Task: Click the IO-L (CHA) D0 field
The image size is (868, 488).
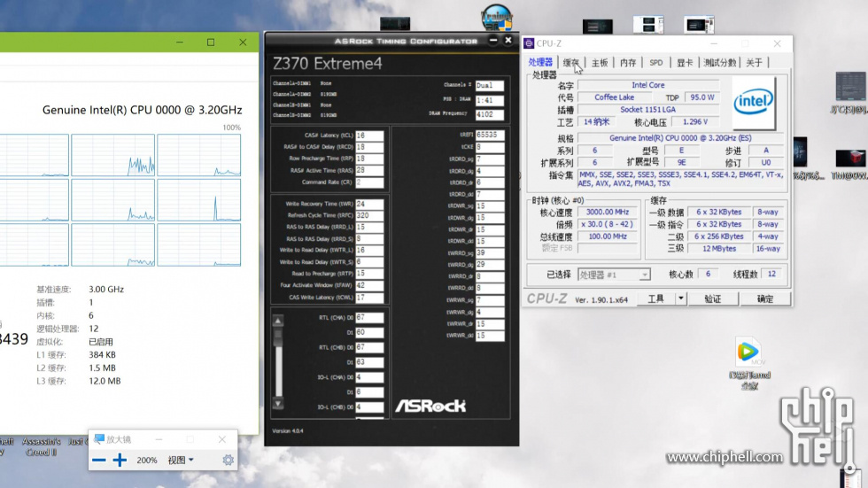Action: [370, 377]
